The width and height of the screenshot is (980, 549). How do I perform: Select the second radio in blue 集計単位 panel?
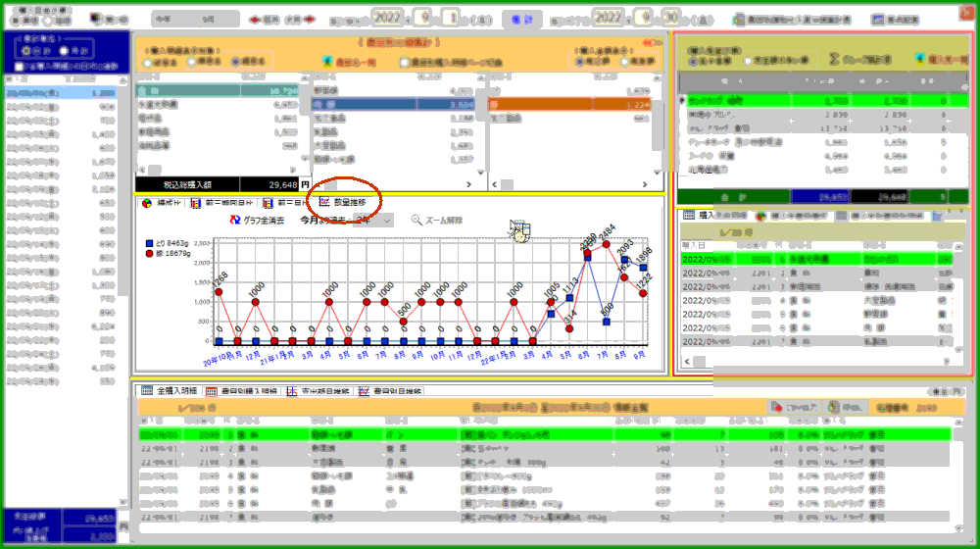[x=63, y=51]
